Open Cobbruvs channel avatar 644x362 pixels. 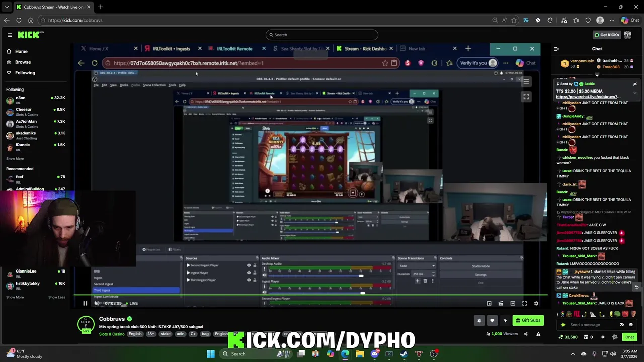tap(86, 324)
